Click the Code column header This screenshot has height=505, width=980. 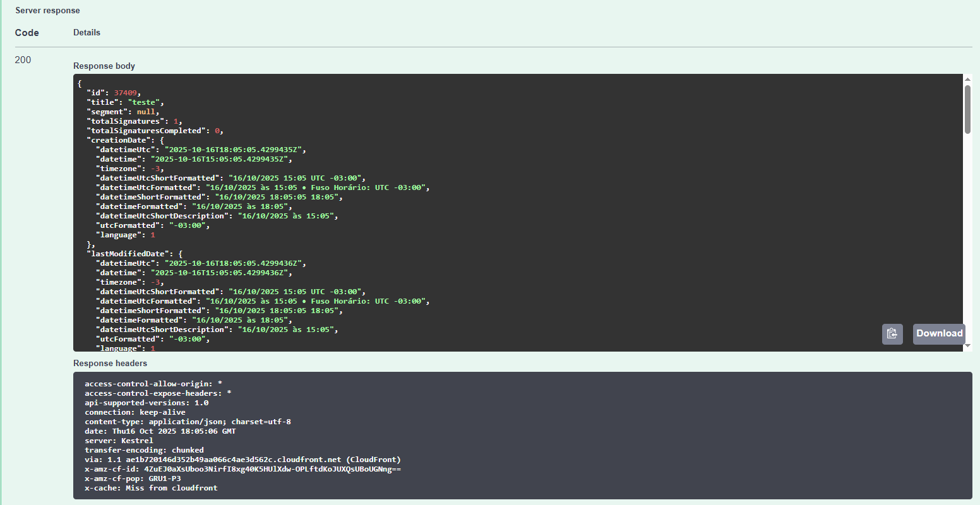[x=27, y=33]
